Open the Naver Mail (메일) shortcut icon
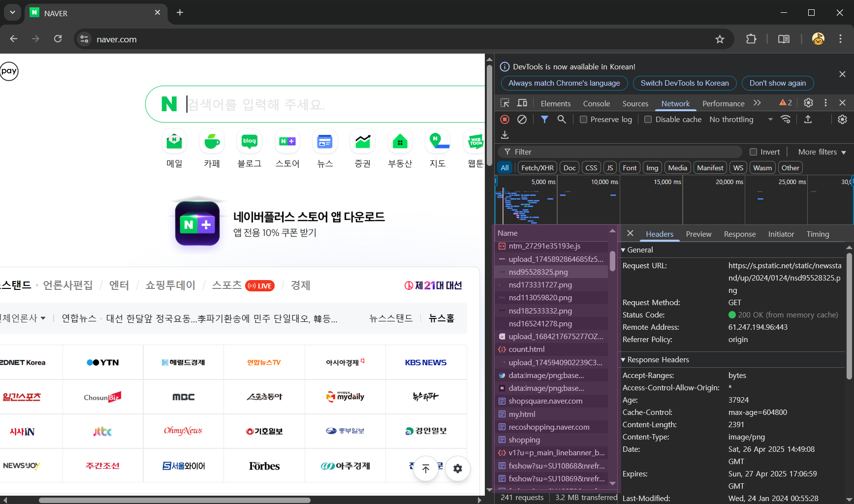This screenshot has height=504, width=854. (x=174, y=142)
